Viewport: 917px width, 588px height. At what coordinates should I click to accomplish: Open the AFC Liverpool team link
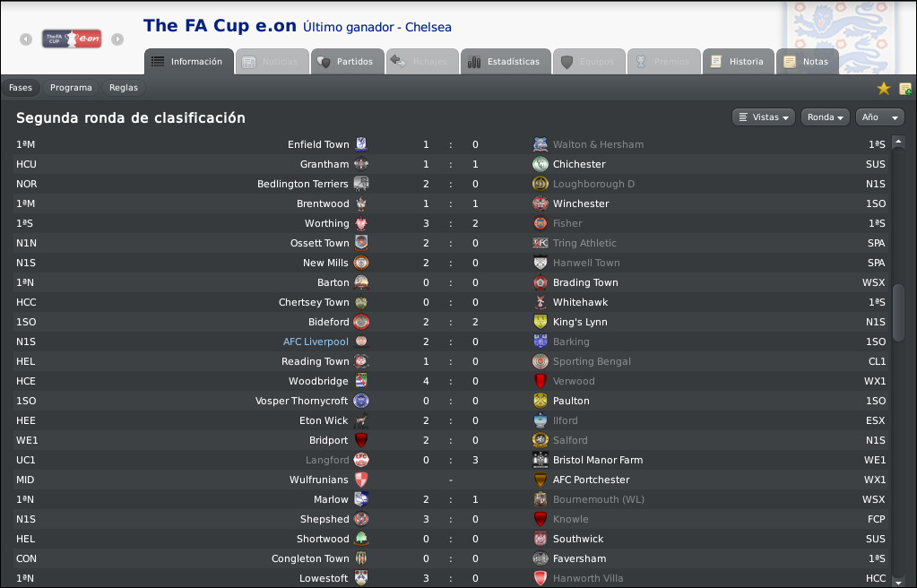tap(316, 342)
